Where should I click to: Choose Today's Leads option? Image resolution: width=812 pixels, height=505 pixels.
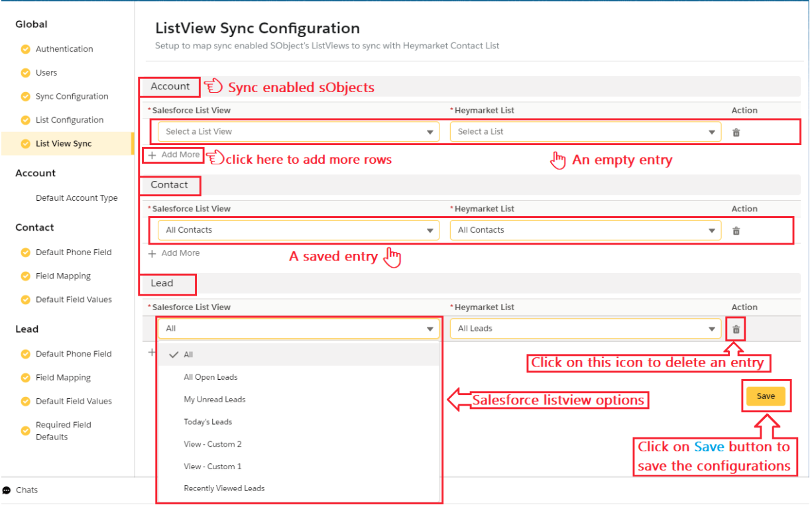[298, 421]
